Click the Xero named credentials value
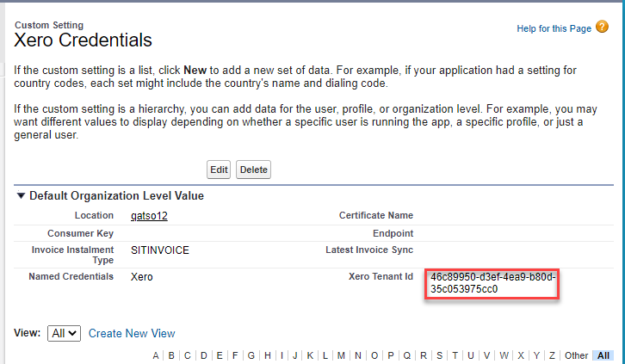 (x=141, y=277)
